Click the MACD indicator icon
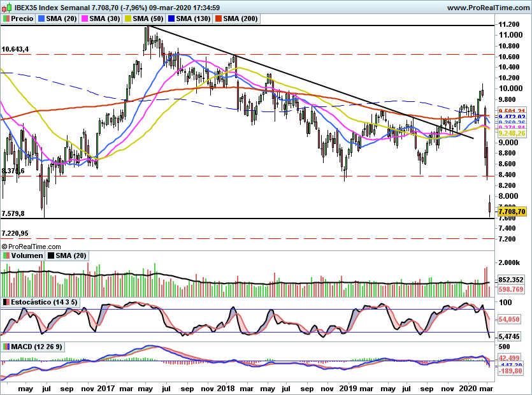This screenshot has width=532, height=395. click(6, 347)
